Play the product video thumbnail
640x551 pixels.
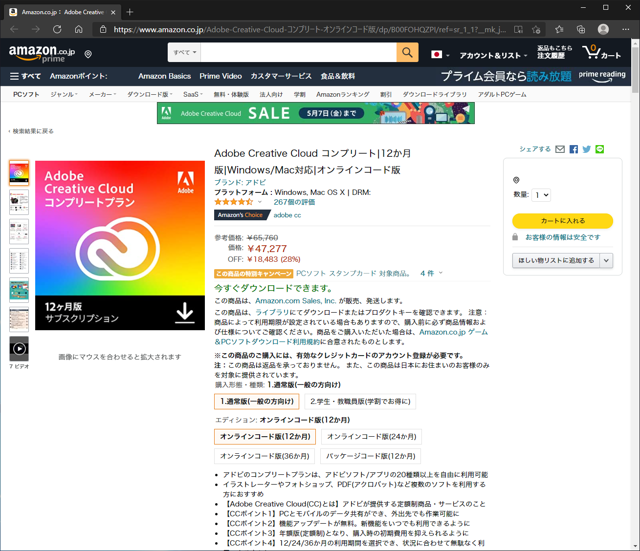[19, 349]
